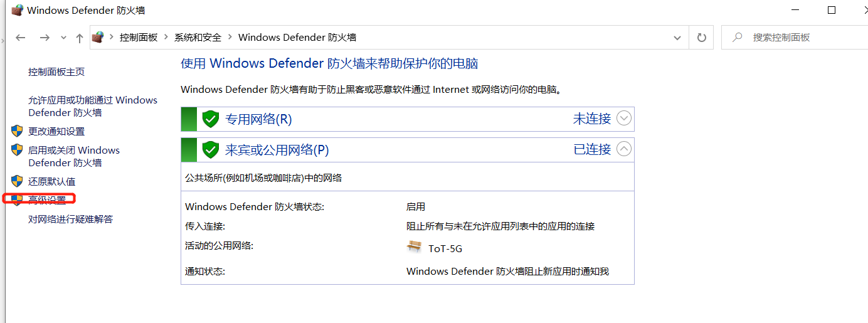Image resolution: width=868 pixels, height=323 pixels.
Task: Click Windows Defender 防火墙 in the breadcrumb
Action: [297, 38]
